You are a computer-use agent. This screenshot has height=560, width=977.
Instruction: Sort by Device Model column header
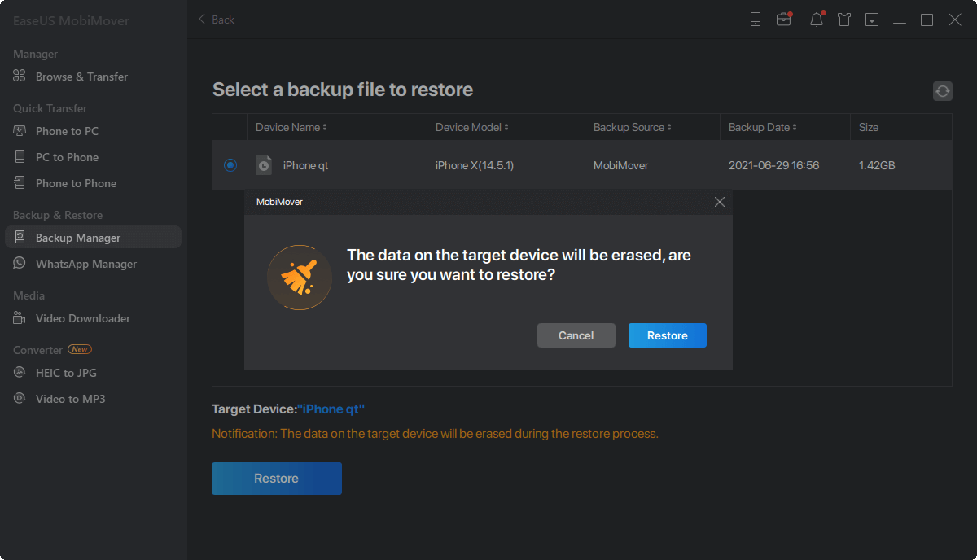471,128
